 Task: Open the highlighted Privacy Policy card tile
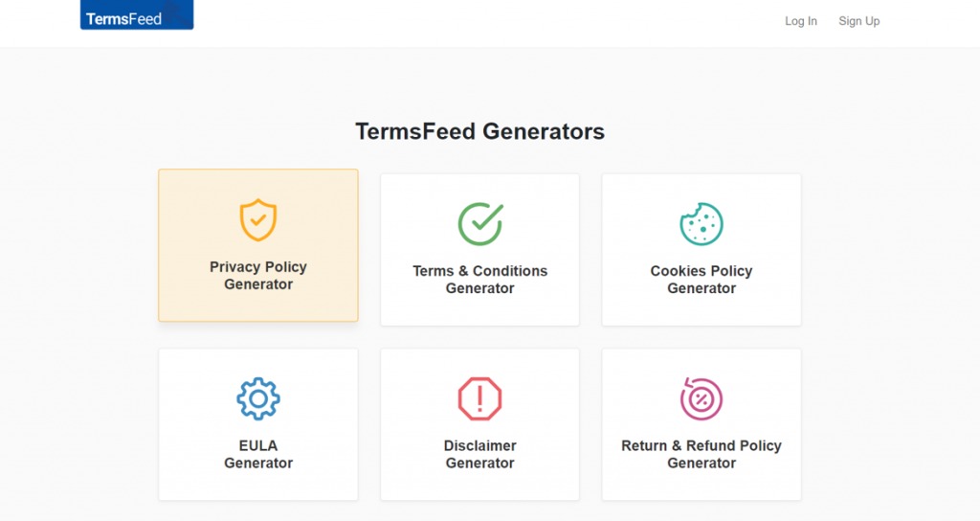[x=258, y=245]
